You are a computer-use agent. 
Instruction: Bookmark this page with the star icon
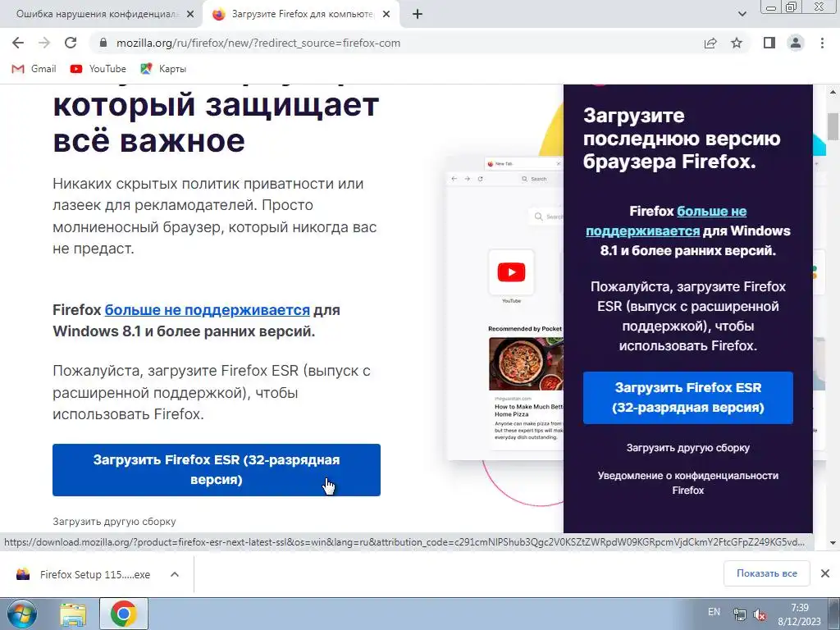(737, 43)
